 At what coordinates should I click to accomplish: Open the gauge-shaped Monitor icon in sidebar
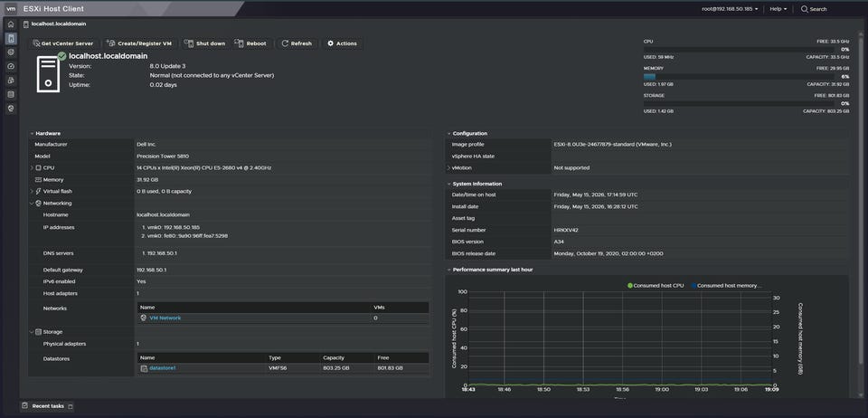pos(11,66)
